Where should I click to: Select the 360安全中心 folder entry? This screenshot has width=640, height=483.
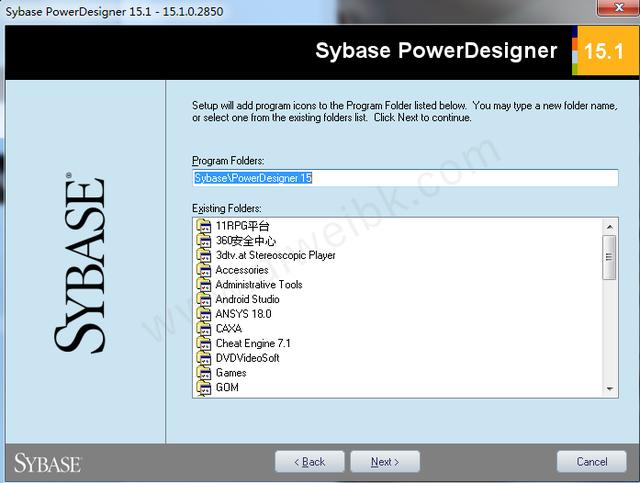click(246, 240)
